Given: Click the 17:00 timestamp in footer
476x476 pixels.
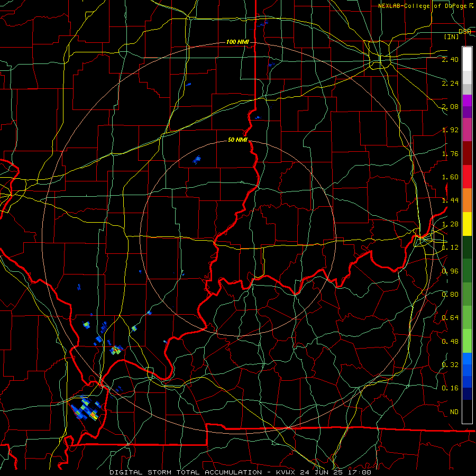Looking at the screenshot, I should 360,472.
